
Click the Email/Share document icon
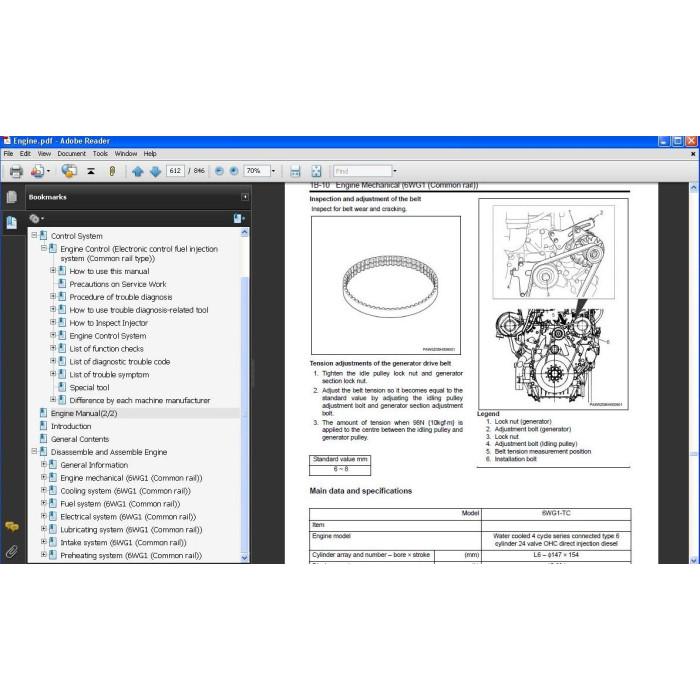[x=37, y=171]
